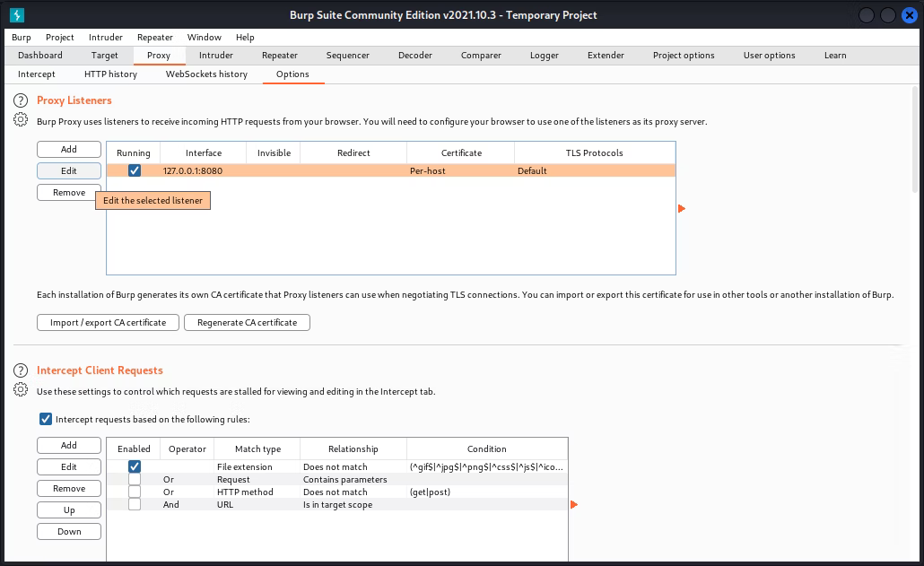Go to the Project options tab
924x566 pixels.
click(x=684, y=56)
